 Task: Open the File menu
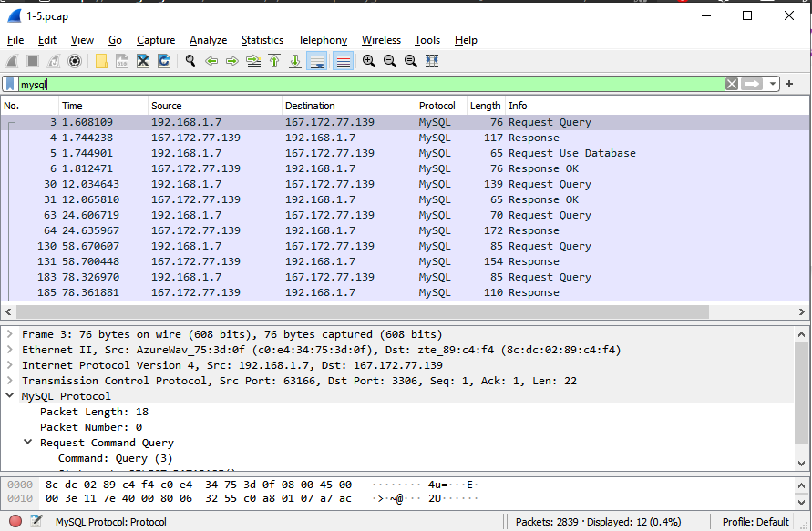coord(15,40)
